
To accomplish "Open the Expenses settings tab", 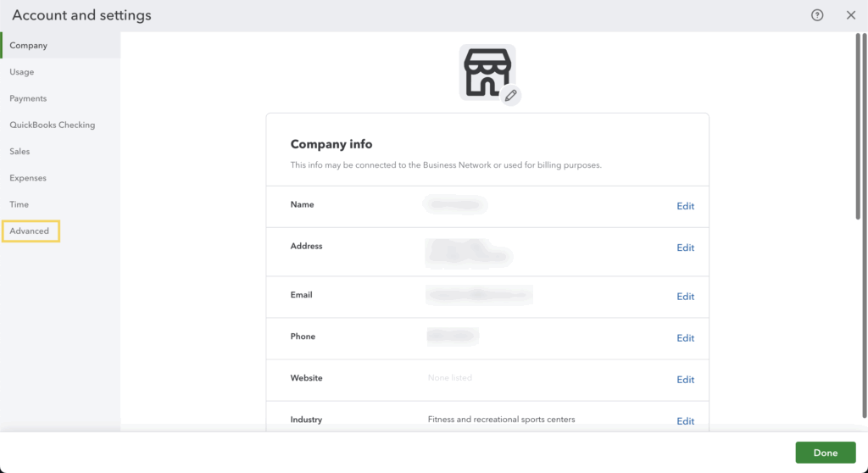I will coord(28,178).
